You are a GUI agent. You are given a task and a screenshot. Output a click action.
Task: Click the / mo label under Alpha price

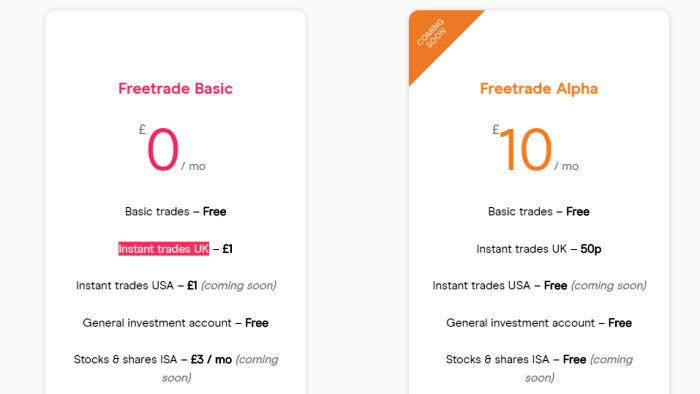click(567, 166)
